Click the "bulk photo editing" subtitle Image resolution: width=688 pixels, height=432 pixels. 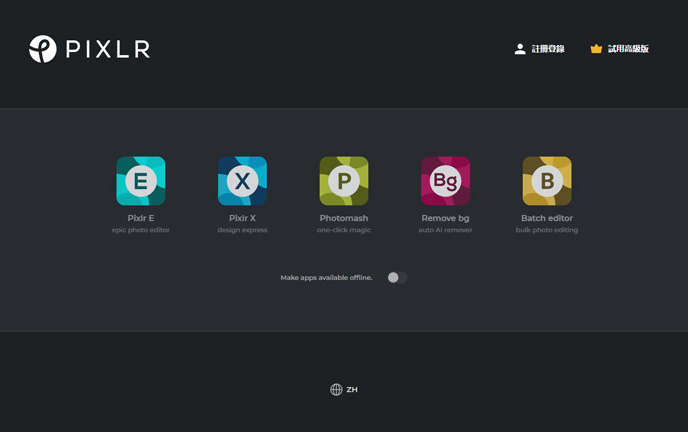(x=547, y=230)
